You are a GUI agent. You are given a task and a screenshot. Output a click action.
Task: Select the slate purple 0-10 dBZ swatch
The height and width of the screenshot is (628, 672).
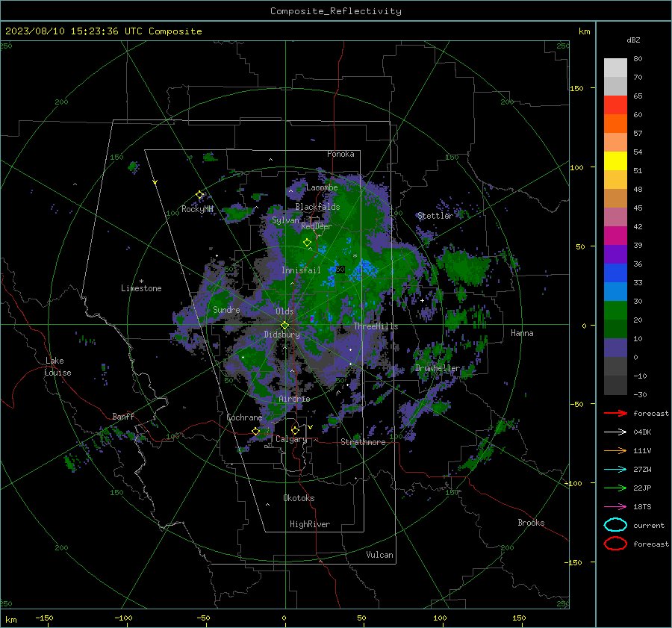pyautogui.click(x=615, y=348)
